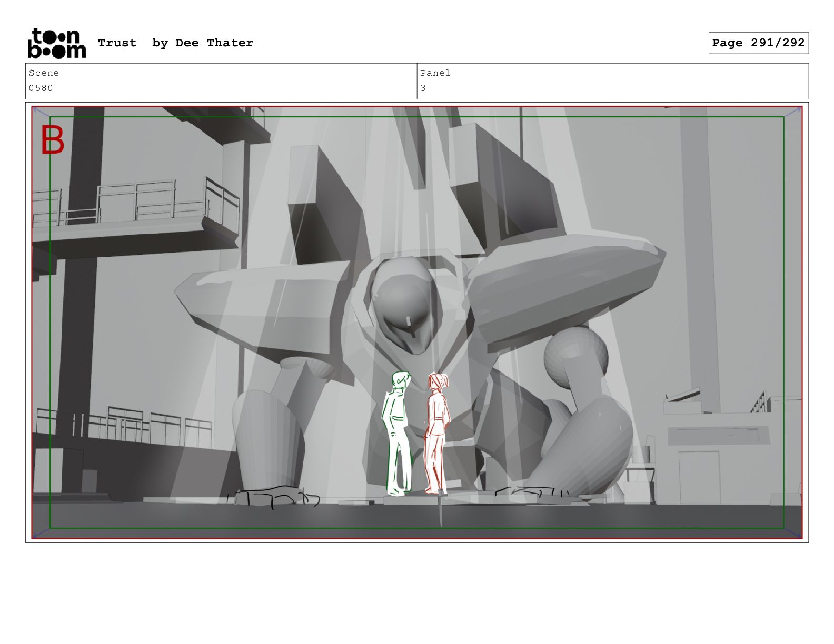Click the red letter B marker
This screenshot has height=644, width=834.
(x=53, y=140)
